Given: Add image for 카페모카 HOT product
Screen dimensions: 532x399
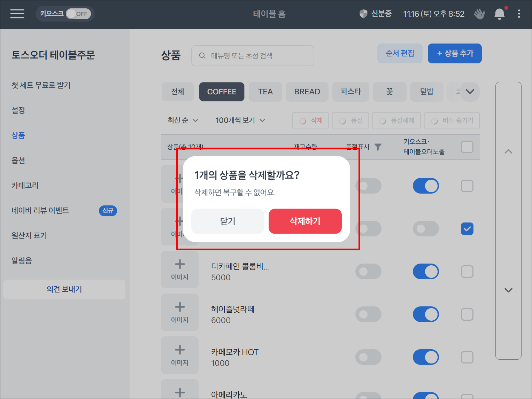Looking at the screenshot, I should [x=180, y=355].
